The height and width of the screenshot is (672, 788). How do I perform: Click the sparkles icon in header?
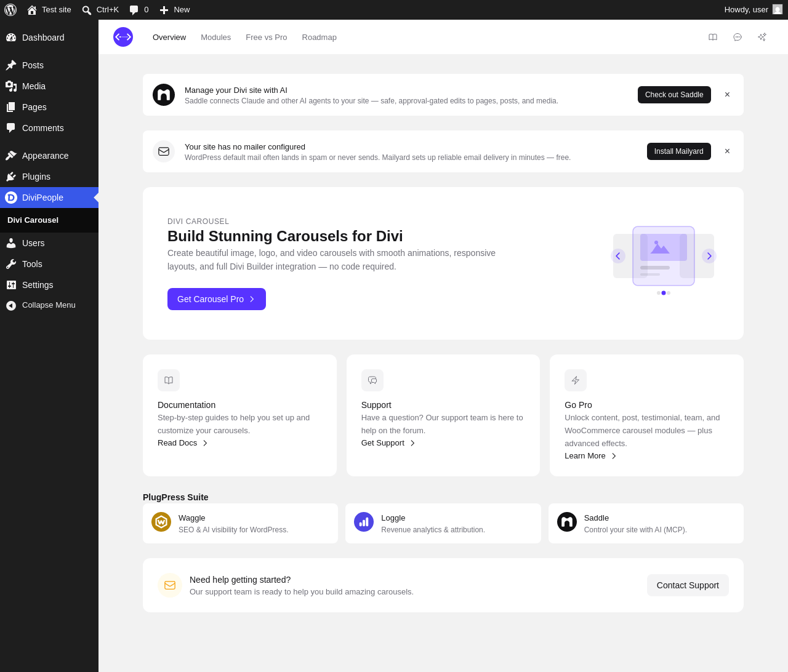coord(762,37)
